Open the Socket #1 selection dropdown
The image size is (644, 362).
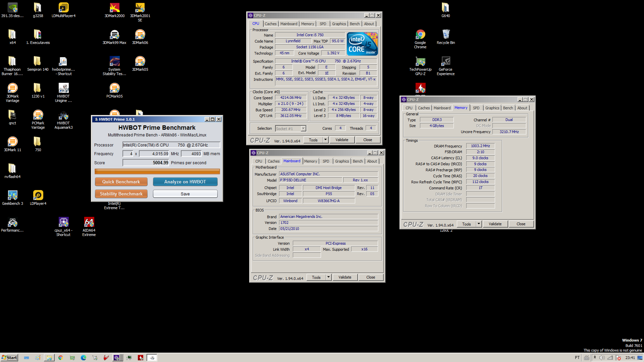click(290, 128)
